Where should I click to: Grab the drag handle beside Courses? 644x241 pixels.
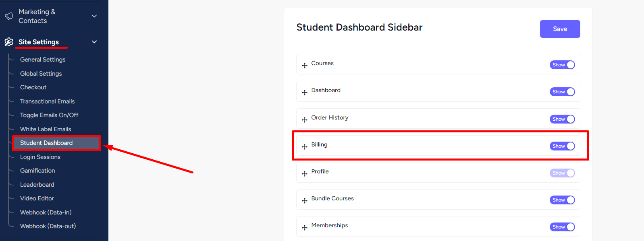(x=305, y=66)
